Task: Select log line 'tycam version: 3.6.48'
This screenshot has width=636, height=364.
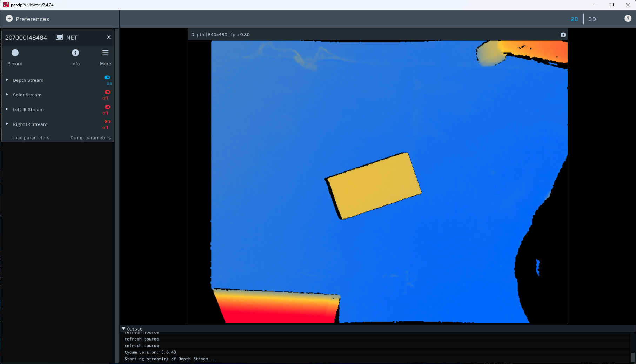Action: tap(150, 352)
